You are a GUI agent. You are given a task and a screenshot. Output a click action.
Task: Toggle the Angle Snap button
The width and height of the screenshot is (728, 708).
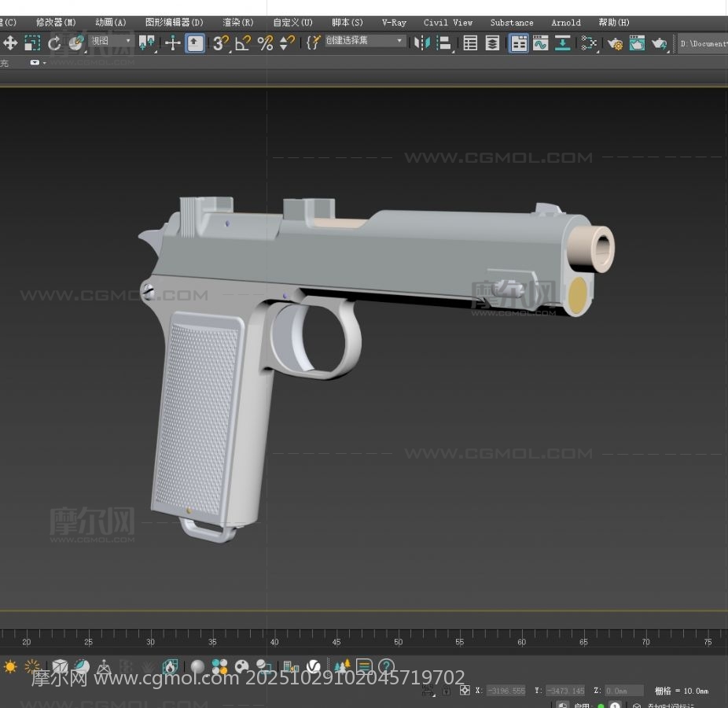tap(242, 43)
